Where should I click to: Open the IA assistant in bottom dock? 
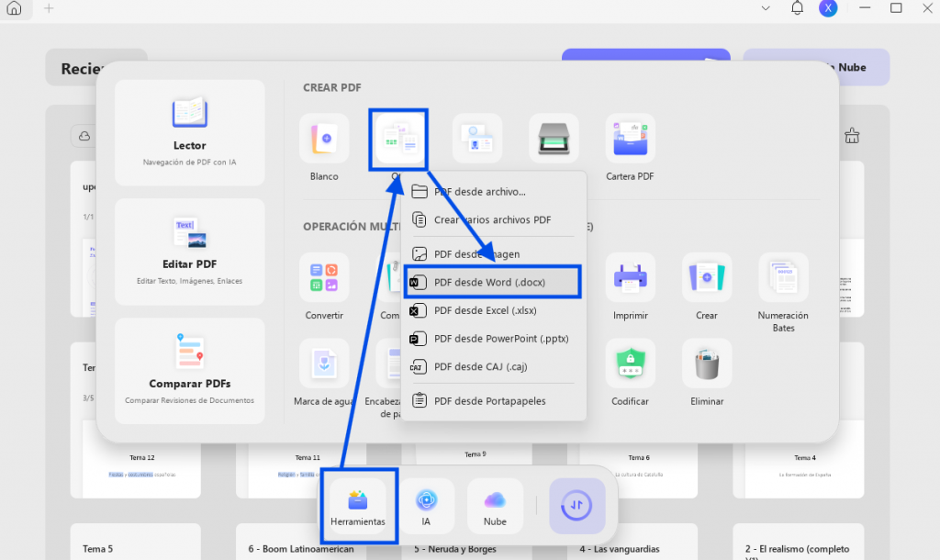tap(426, 506)
